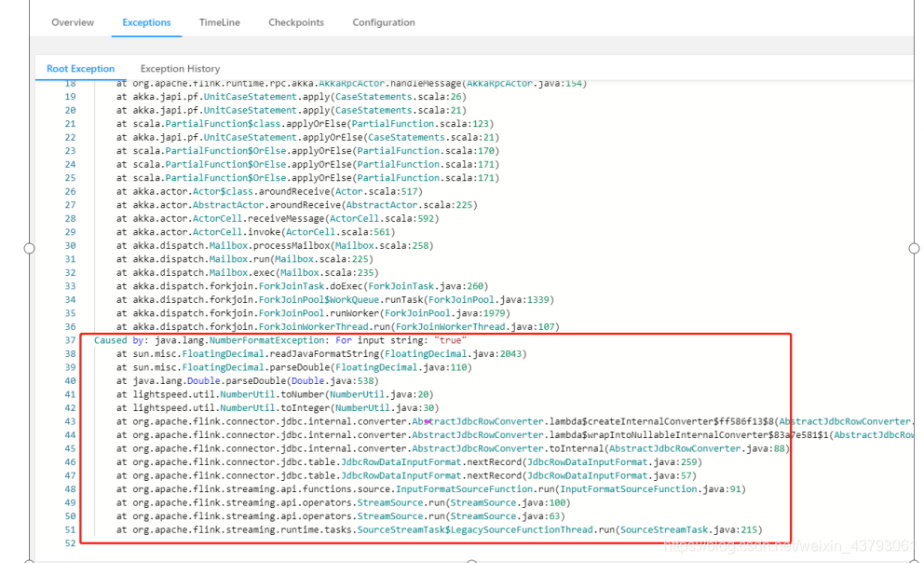Image resolution: width=924 pixels, height=563 pixels.
Task: Click line 19 UnitCaseStatement.apply scala:26
Action: click(292, 96)
